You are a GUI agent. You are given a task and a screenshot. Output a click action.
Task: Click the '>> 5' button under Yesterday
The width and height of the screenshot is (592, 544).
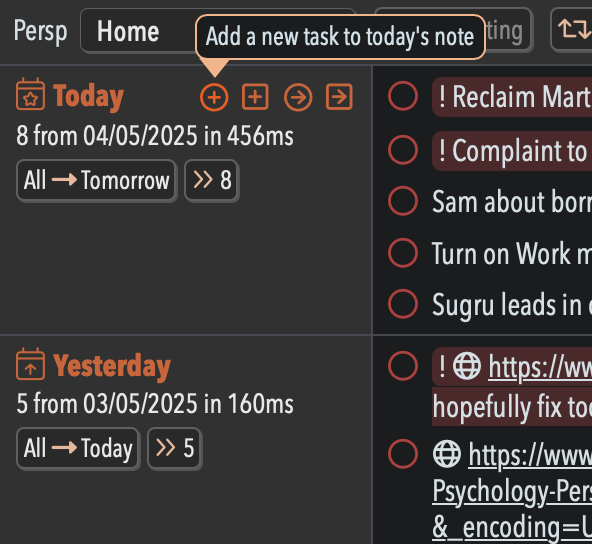(x=175, y=448)
